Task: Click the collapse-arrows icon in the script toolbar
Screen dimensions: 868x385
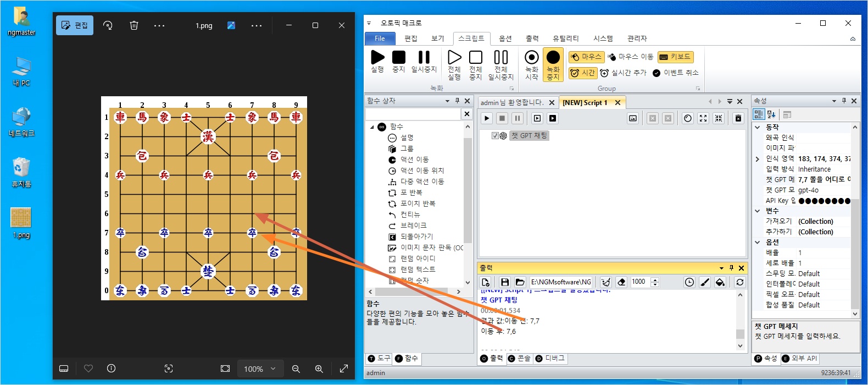Action: click(x=719, y=118)
